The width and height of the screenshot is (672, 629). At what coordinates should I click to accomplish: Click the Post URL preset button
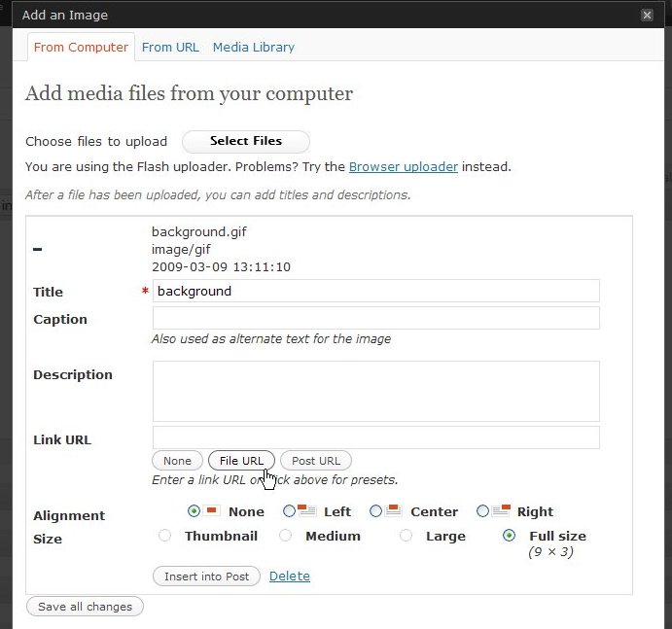[x=316, y=461]
